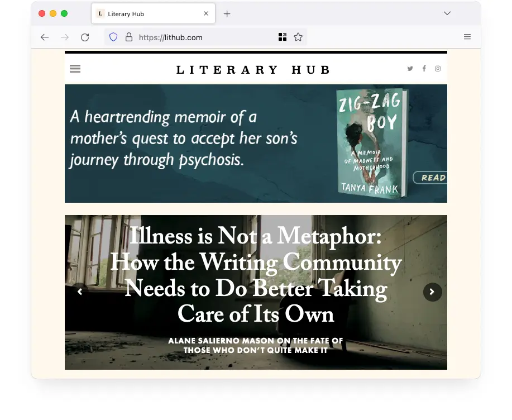Focus the address bar showing lithub.com
The width and height of the screenshot is (512, 420).
(205, 37)
